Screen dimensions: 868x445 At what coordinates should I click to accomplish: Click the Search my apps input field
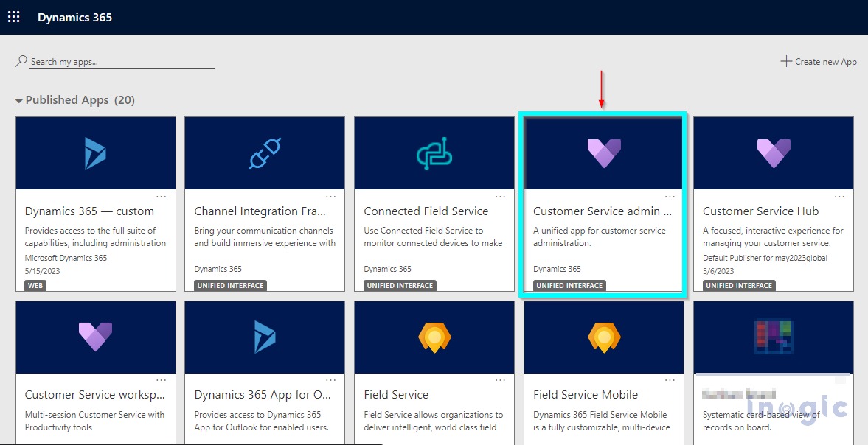(122, 62)
